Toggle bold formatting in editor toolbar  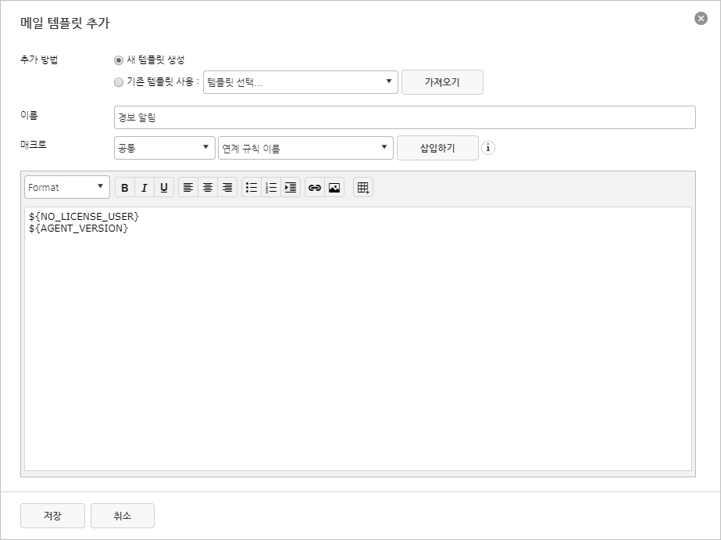point(125,187)
